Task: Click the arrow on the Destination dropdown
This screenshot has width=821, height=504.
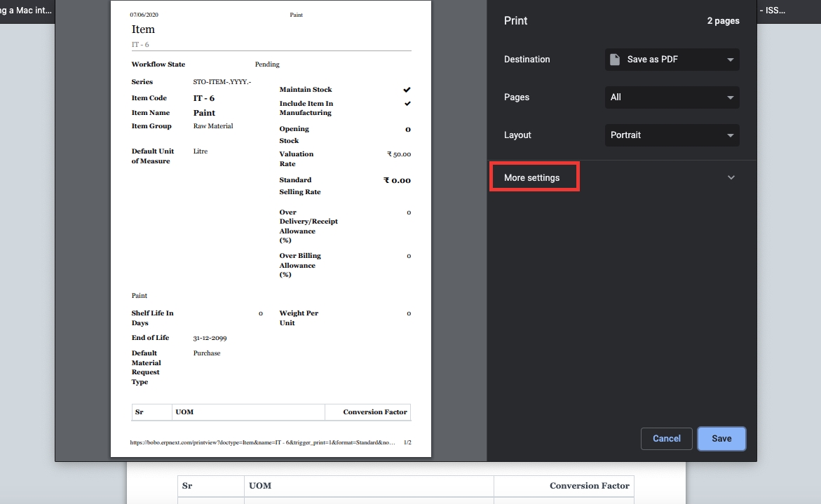Action: point(730,60)
